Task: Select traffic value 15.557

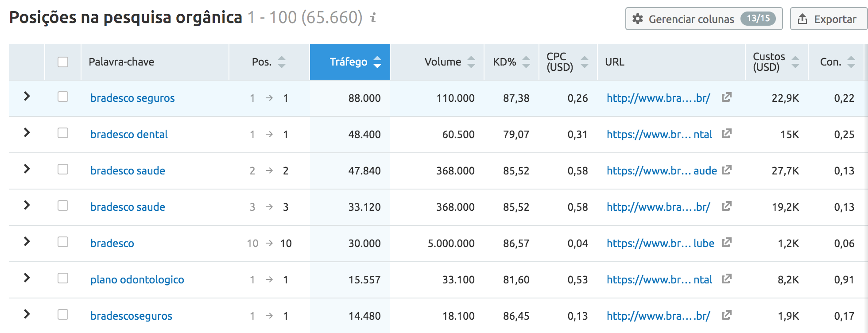Action: tap(364, 280)
